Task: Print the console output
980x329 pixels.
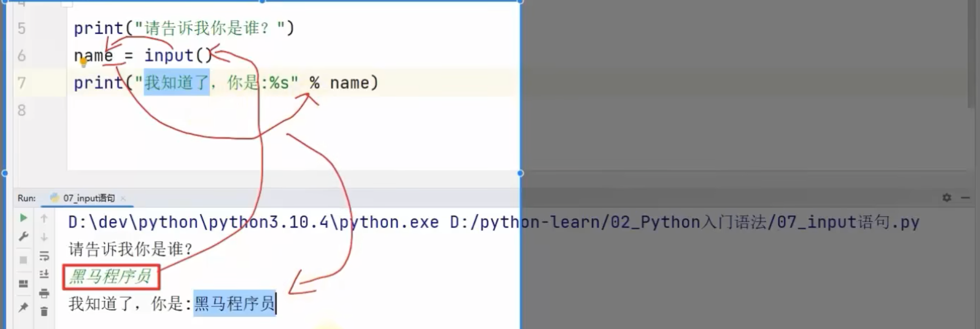Action: coord(44,293)
